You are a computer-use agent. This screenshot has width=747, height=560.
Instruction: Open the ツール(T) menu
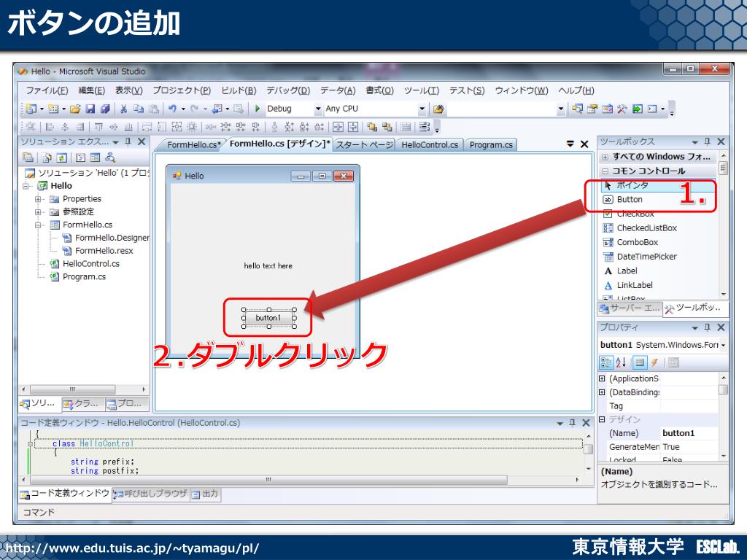(421, 90)
